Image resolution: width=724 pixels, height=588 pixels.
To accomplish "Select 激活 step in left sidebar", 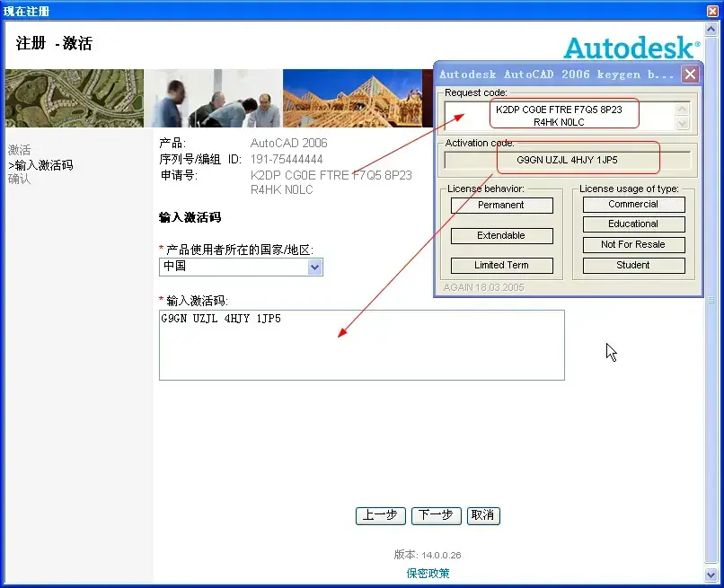I will 20,150.
